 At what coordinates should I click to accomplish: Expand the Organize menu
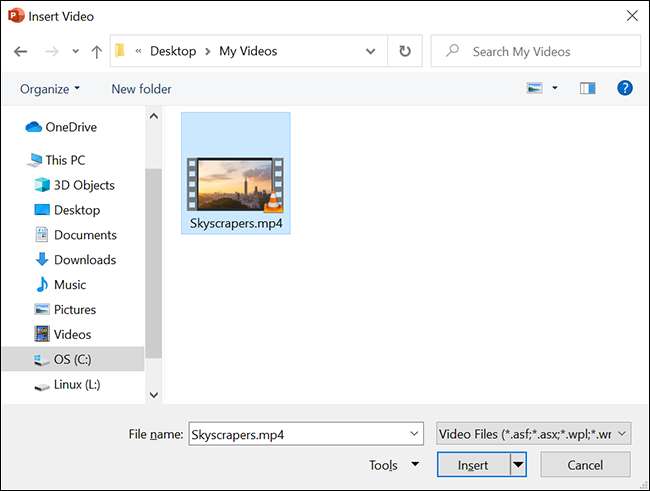click(49, 89)
